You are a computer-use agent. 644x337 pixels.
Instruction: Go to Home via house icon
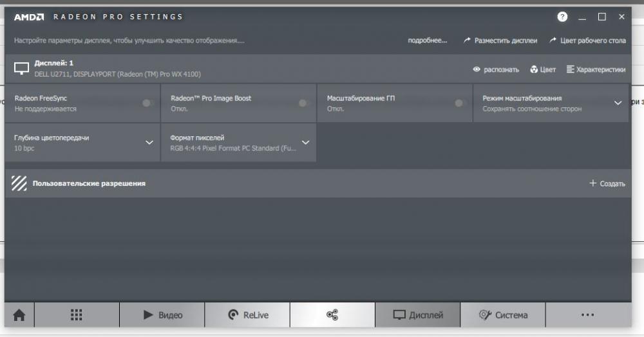click(19, 315)
